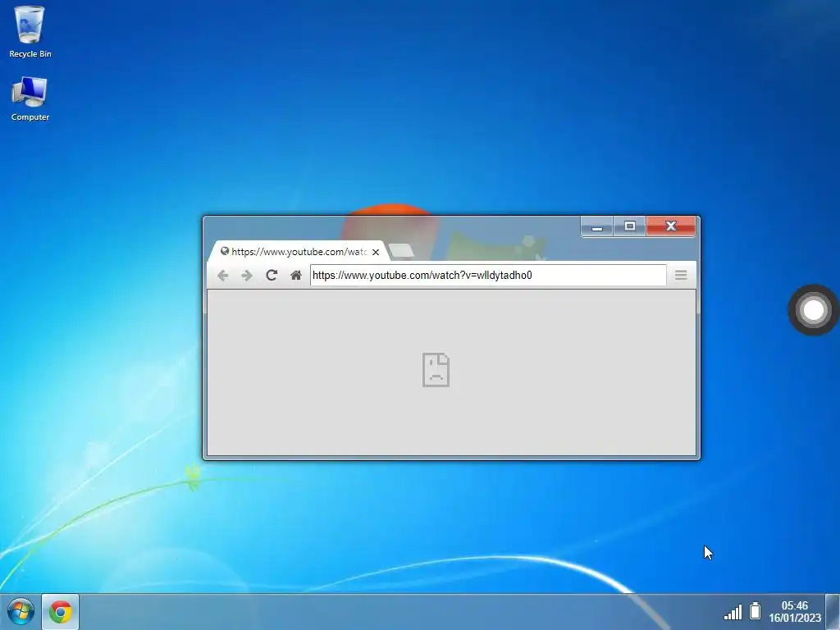Click the sad page error icon
The width and height of the screenshot is (840, 630).
pyautogui.click(x=436, y=370)
